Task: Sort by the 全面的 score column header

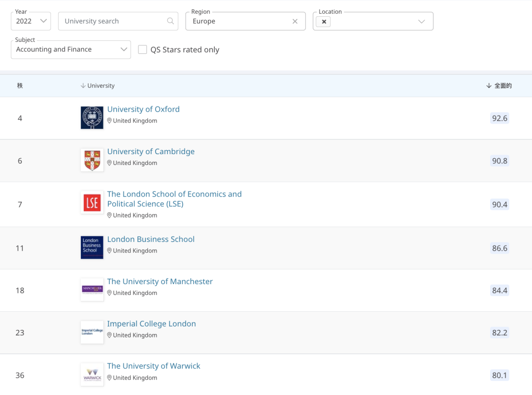Action: click(499, 86)
